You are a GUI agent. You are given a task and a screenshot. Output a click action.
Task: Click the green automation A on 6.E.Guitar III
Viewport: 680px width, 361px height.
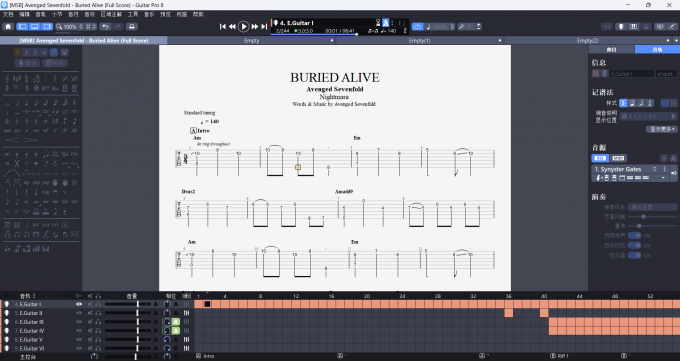(x=176, y=322)
